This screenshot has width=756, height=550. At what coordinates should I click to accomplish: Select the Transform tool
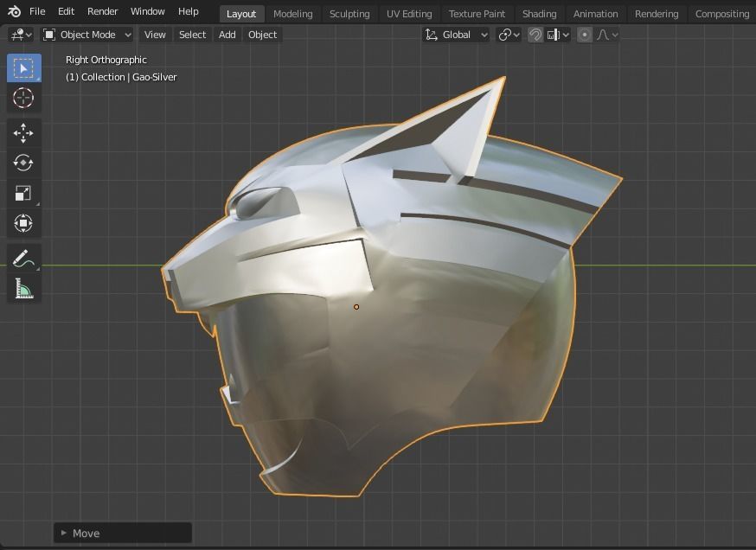click(23, 223)
